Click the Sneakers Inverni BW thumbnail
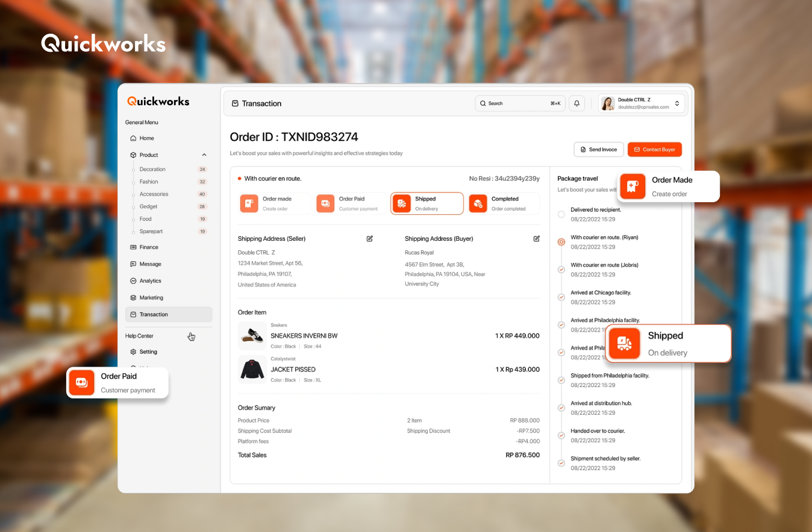The width and height of the screenshot is (812, 532). tap(252, 335)
